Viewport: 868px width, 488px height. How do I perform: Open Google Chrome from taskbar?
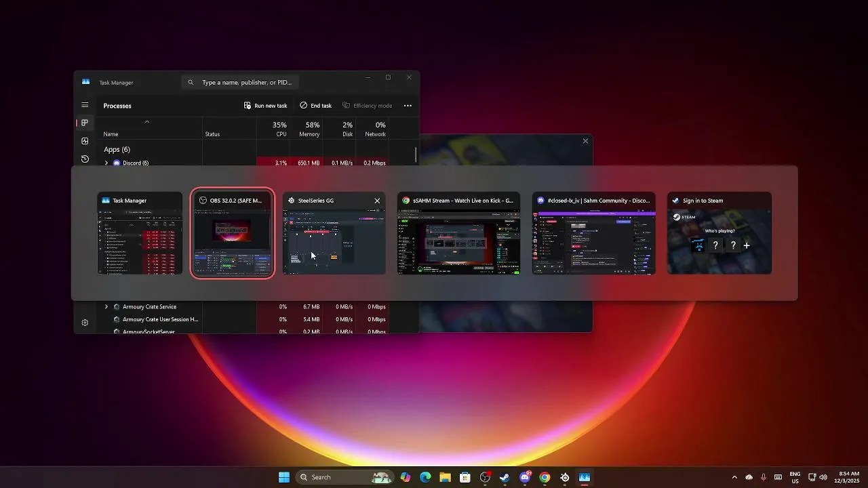pyautogui.click(x=545, y=477)
